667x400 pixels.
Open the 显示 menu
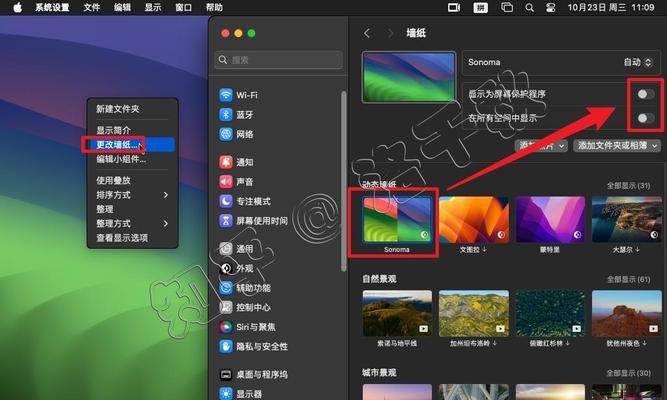[x=153, y=7]
